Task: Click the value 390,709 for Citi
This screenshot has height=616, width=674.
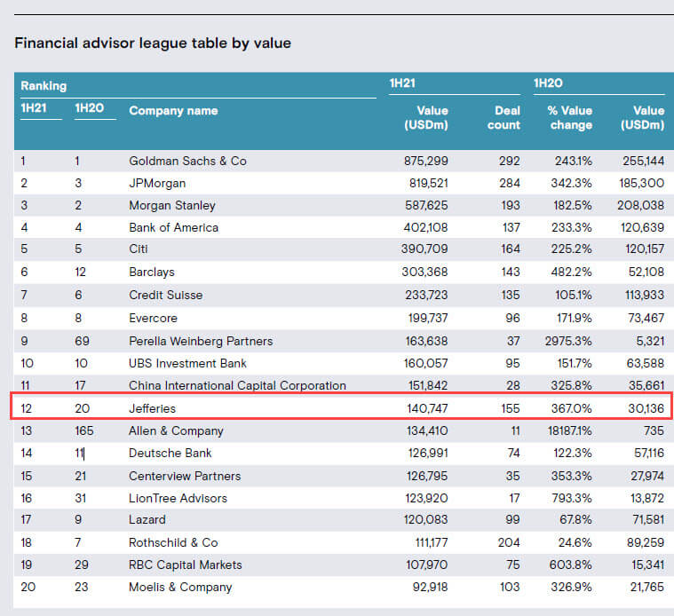Action: click(424, 249)
